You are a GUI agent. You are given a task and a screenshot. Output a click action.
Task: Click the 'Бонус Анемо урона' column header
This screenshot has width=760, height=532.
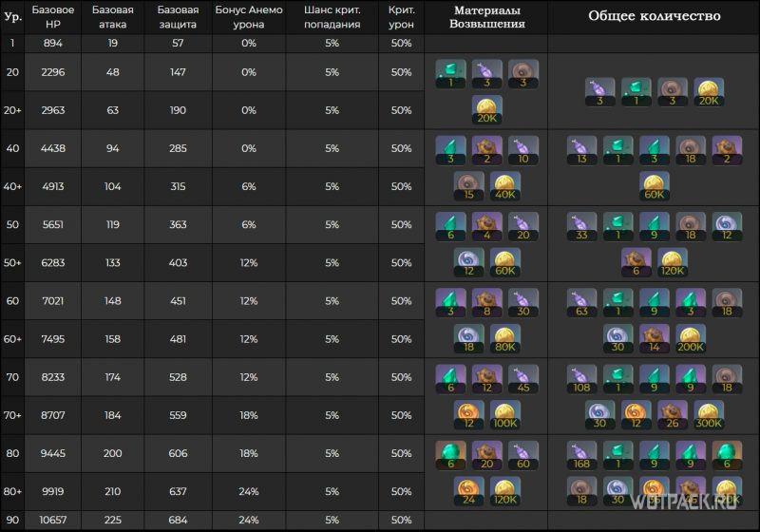(249, 17)
